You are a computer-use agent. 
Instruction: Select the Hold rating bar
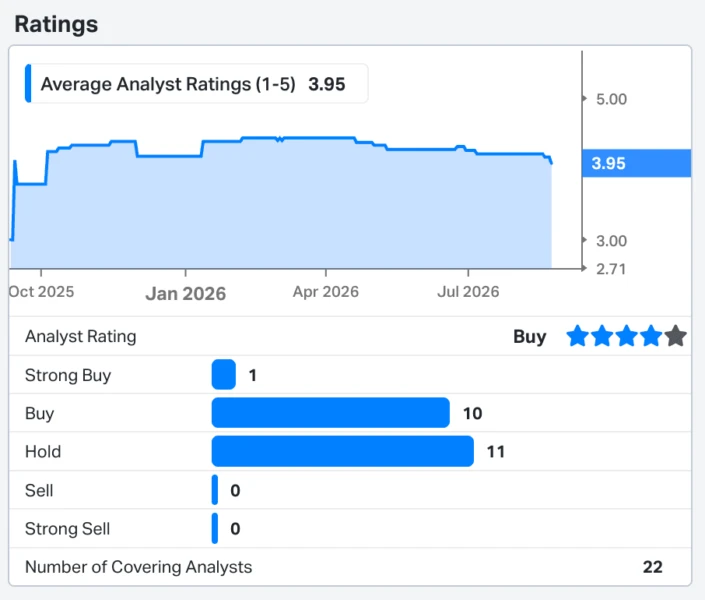click(x=343, y=451)
